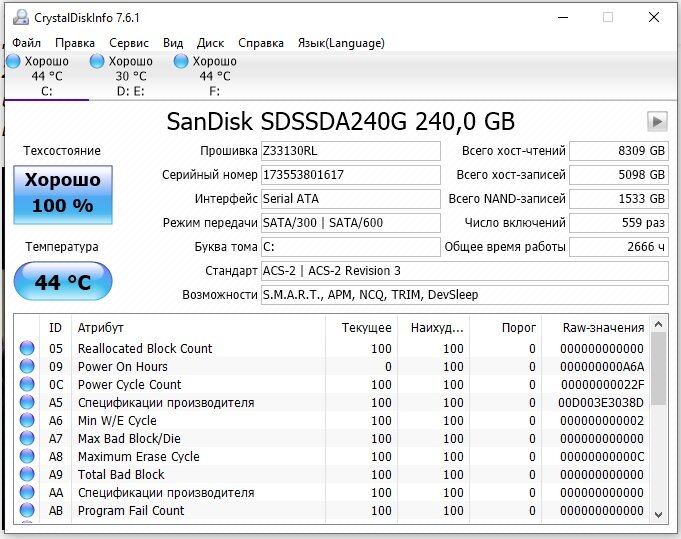Click the ID column header
This screenshot has height=539, width=681.
(x=56, y=327)
